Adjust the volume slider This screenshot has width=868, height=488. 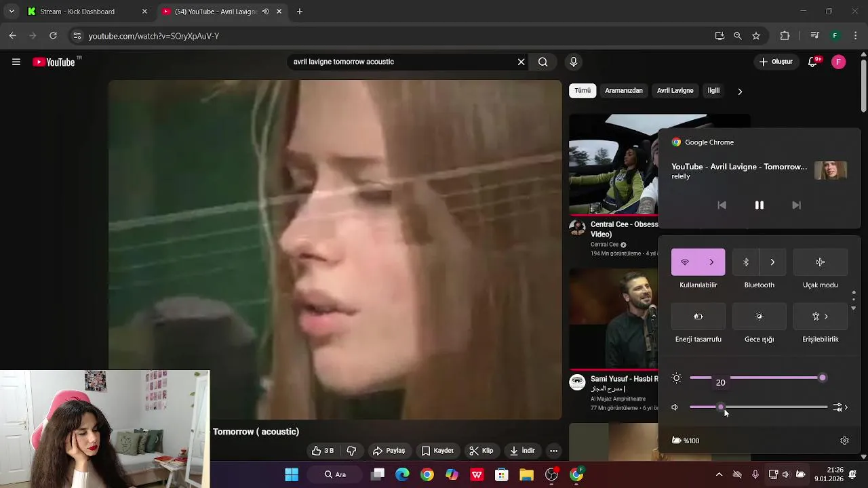758,407
